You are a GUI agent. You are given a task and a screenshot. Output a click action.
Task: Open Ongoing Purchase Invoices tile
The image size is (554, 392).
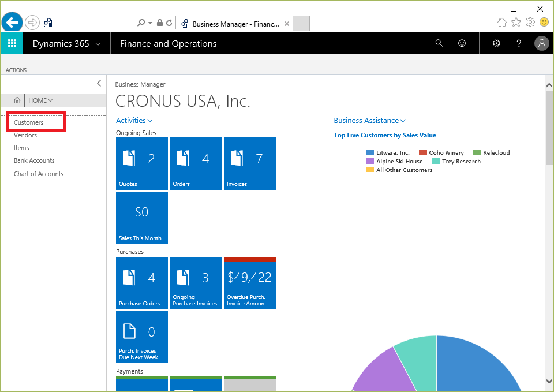196,283
